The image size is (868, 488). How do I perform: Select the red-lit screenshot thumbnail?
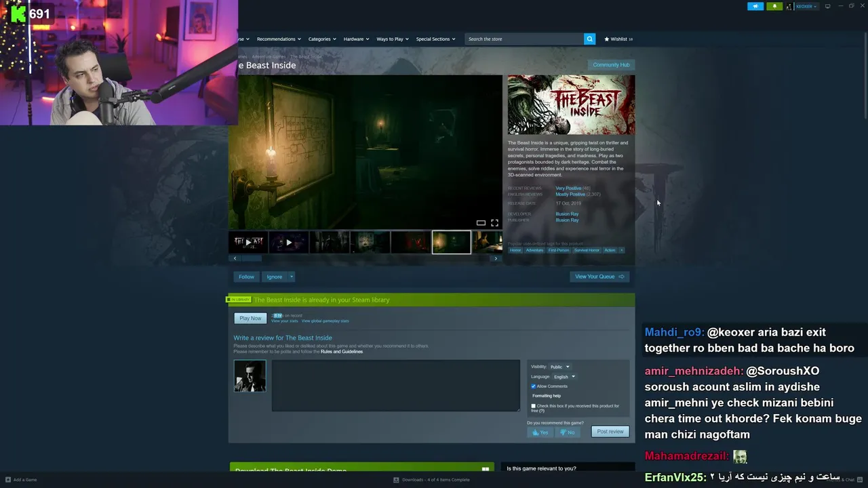pos(410,242)
